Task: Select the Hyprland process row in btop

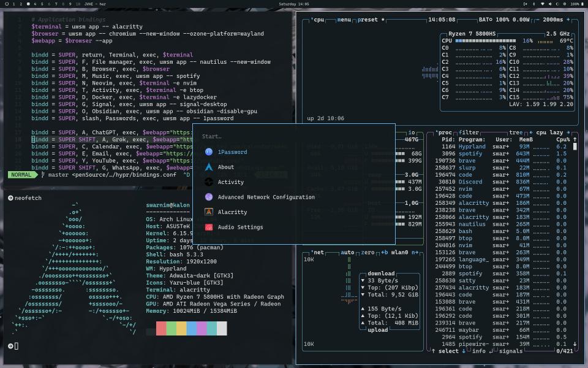Action: click(500, 147)
